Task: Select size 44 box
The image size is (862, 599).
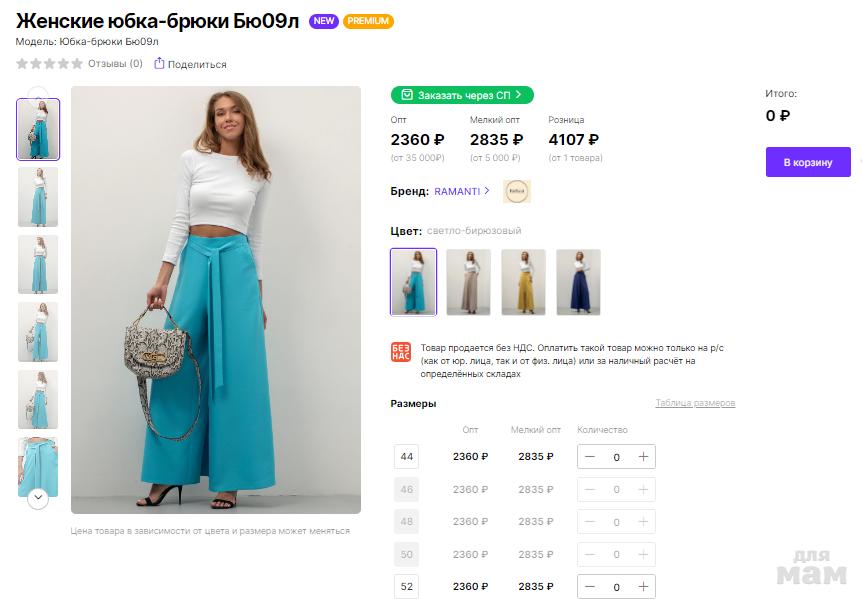Action: (407, 457)
